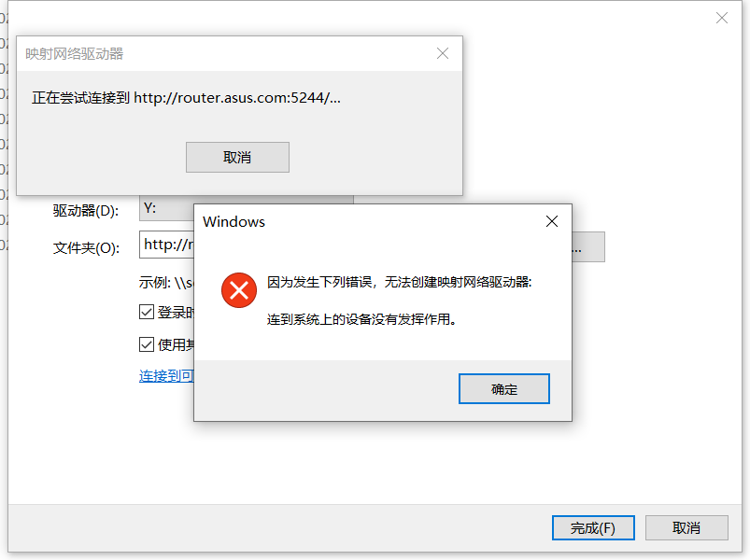Viewport: 750px width, 560px height.
Task: Toggle the 使用其 credentials checkbox
Action: (147, 344)
